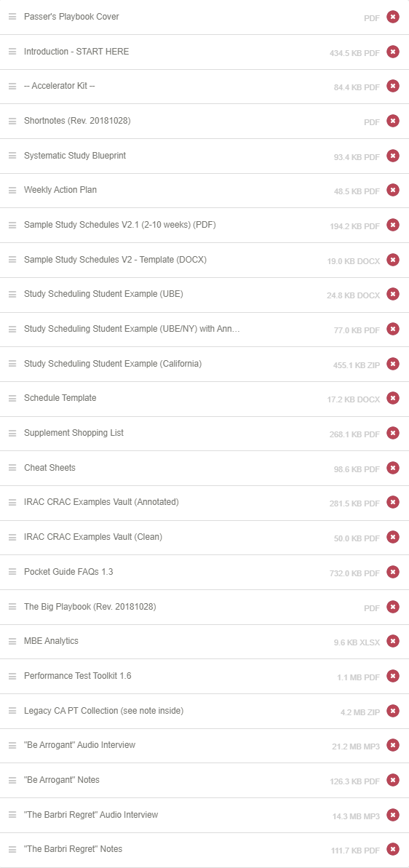Remove "The Barbri Regret" Notes file
This screenshot has width=409, height=868.
[x=393, y=850]
